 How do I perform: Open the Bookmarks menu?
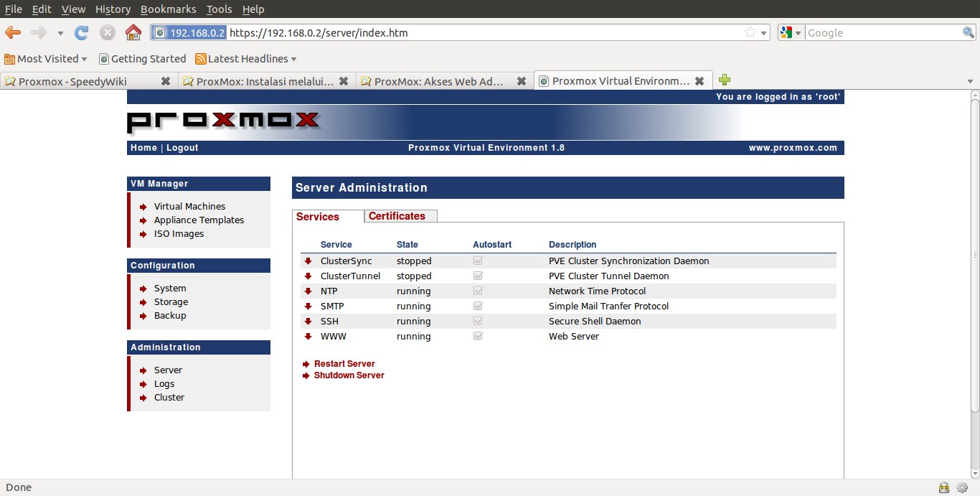click(168, 9)
